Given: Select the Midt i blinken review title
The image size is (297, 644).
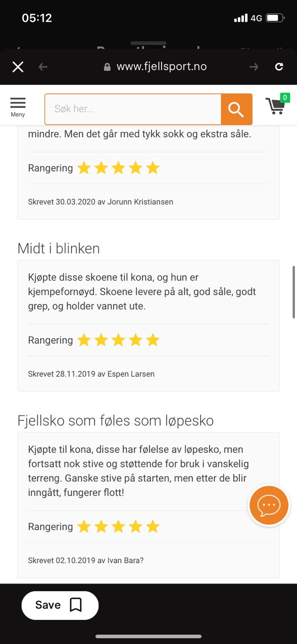Looking at the screenshot, I should pyautogui.click(x=59, y=248).
